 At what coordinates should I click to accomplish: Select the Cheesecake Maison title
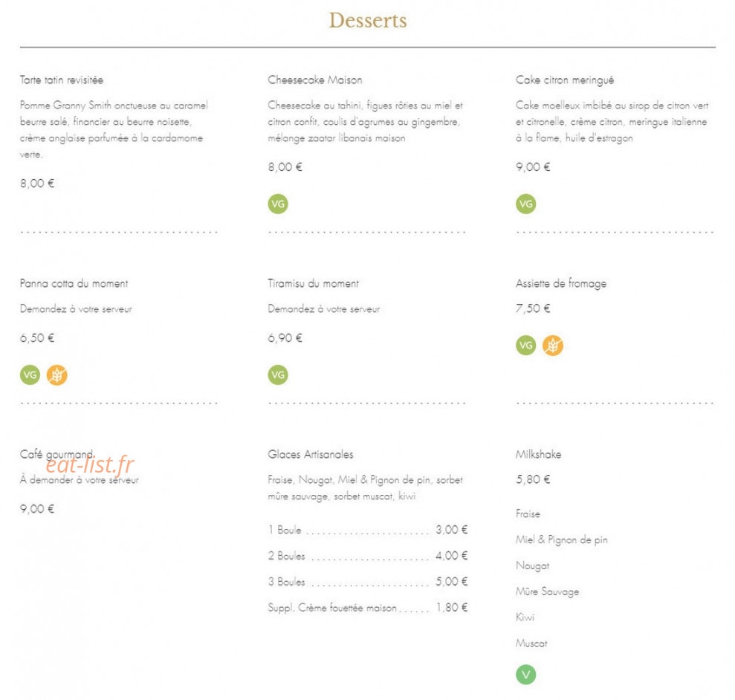pos(315,80)
